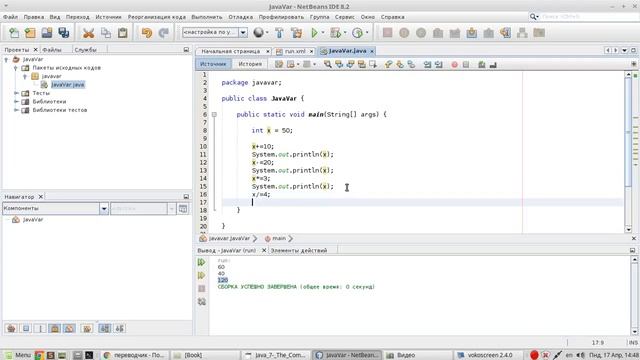Select JavaVar class in Navigator panel

point(33,220)
